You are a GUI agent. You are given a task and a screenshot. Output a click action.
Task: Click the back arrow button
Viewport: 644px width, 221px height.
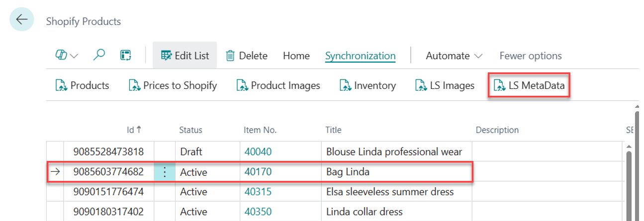(x=21, y=20)
